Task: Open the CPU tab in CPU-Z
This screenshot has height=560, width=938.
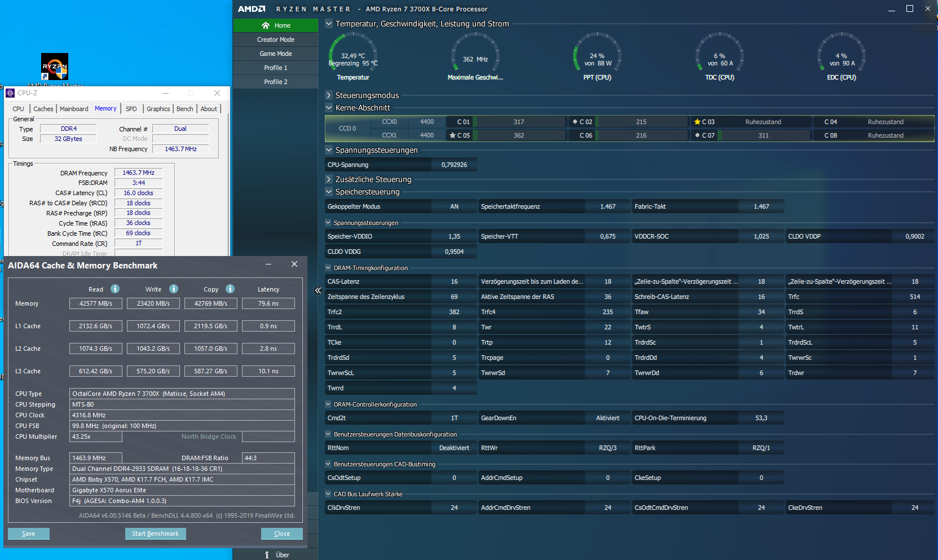Action: 19,109
